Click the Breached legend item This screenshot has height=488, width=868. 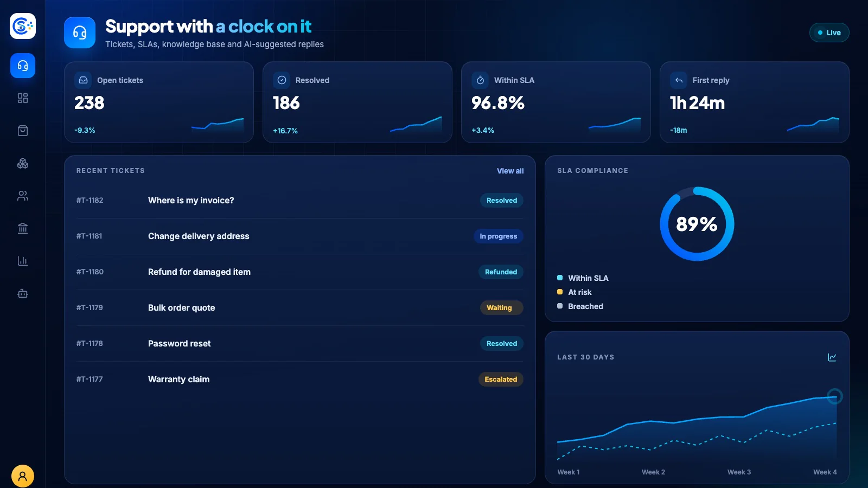click(580, 306)
